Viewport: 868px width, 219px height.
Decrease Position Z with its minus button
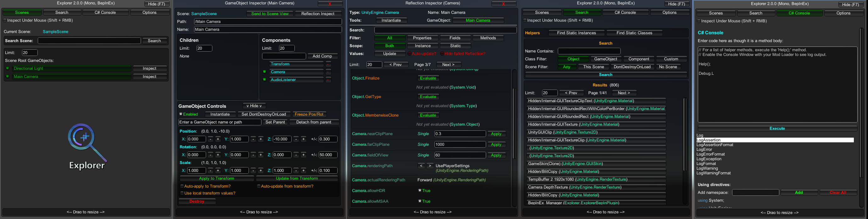click(296, 139)
